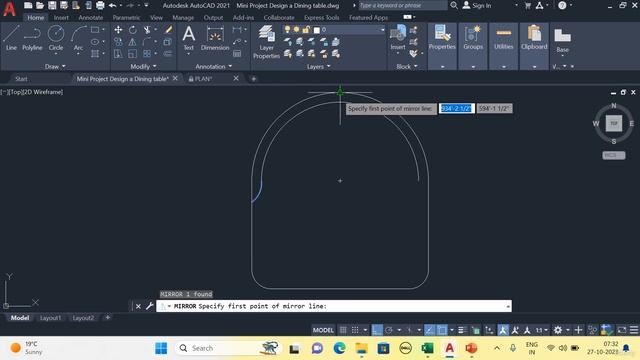Select the Arc tool
This screenshot has height=360, width=640.
78,38
